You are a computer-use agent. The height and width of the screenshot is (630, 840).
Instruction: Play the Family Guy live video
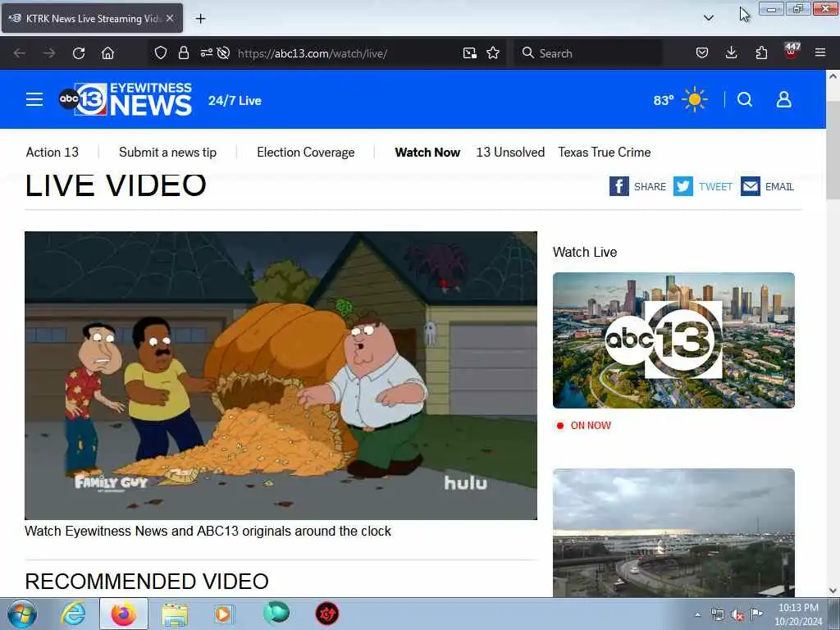[281, 375]
